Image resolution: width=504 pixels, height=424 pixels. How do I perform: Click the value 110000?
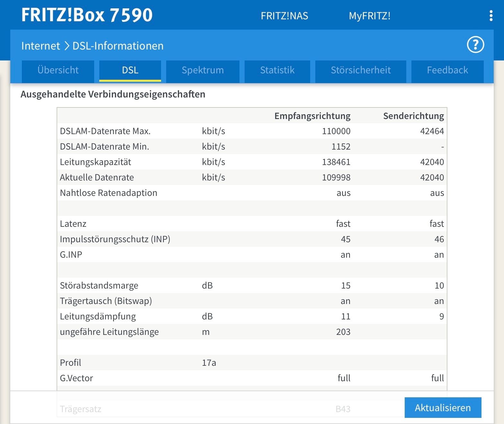click(x=336, y=131)
